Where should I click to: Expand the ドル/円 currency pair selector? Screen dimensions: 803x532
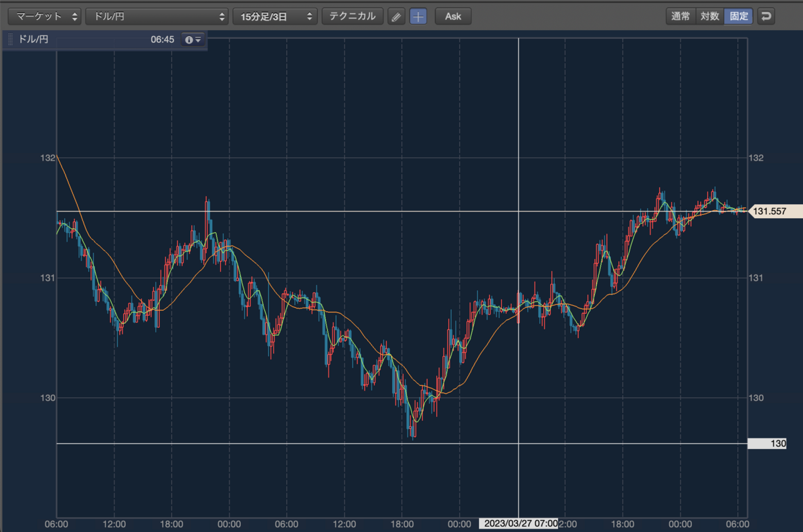point(157,17)
